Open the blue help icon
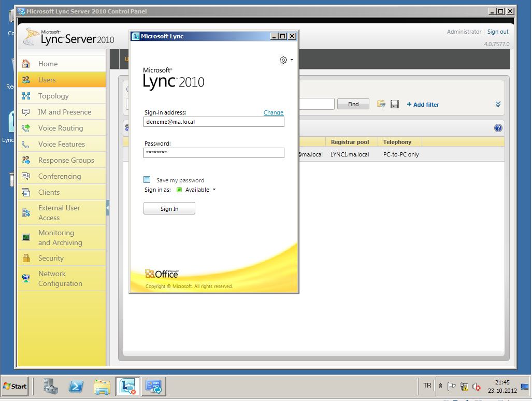The width and height of the screenshot is (532, 401). 498,128
